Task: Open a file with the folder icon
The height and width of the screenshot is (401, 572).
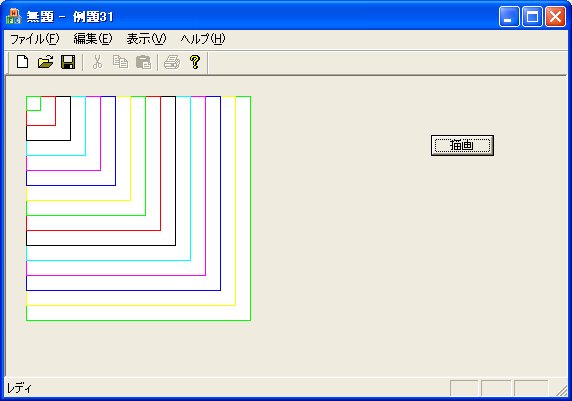Action: (x=46, y=62)
